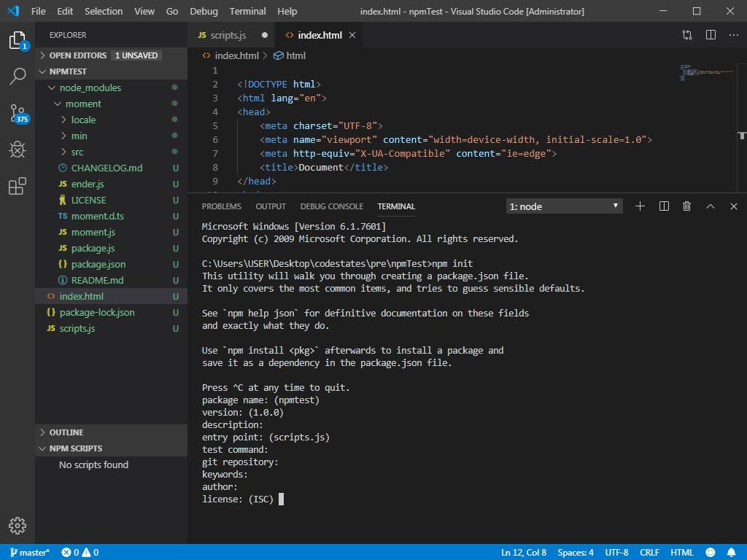Switch to the Output panel tab
Image resolution: width=747 pixels, height=560 pixels.
tap(271, 206)
